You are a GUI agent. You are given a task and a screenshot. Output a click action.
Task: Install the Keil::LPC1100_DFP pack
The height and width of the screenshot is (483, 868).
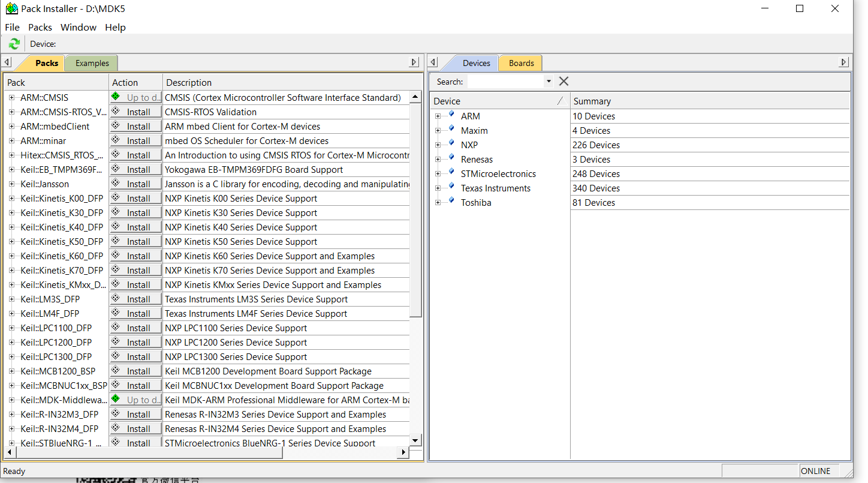click(136, 328)
